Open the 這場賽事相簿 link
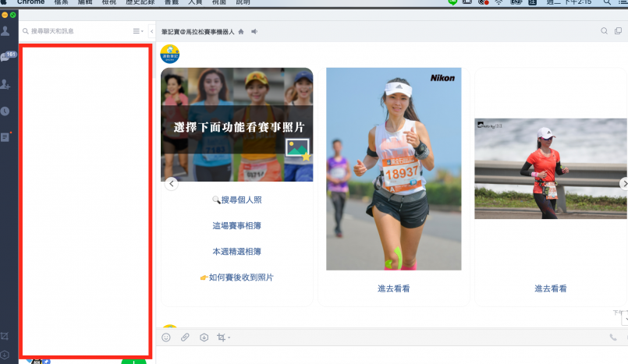 tap(236, 225)
